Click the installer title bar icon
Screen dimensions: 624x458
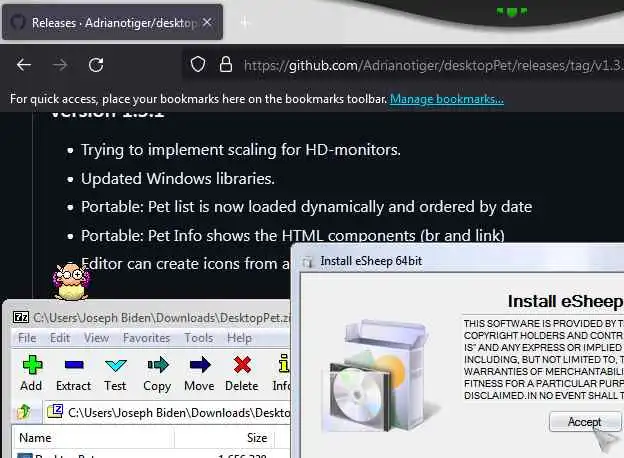(307, 262)
